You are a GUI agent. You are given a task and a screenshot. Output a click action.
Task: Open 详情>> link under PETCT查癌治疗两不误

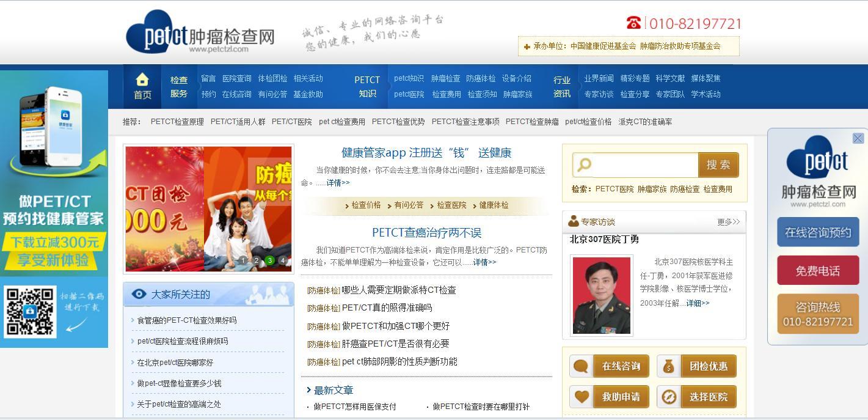pyautogui.click(x=484, y=262)
